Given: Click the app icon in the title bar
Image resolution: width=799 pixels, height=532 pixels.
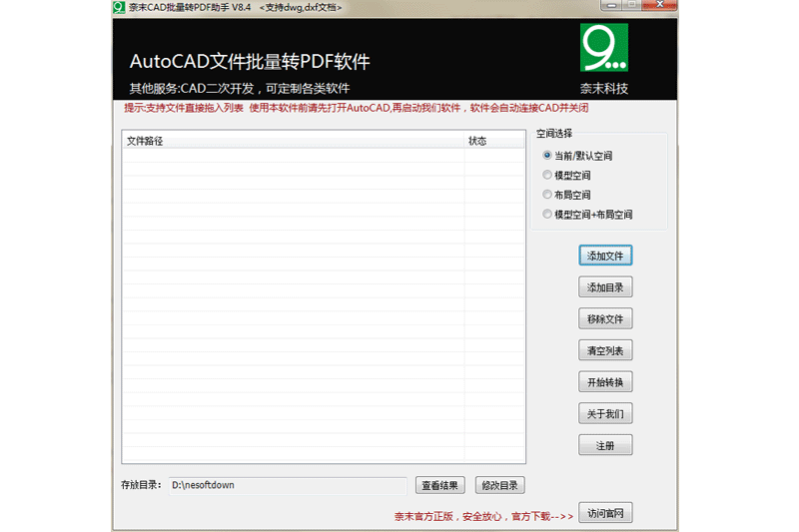Looking at the screenshot, I should pyautogui.click(x=119, y=7).
